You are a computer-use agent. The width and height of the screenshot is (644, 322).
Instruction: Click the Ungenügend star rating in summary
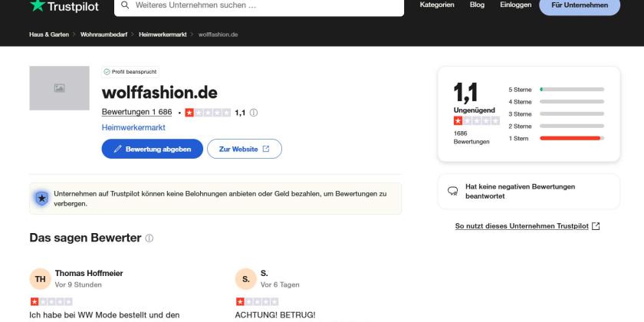(476, 121)
